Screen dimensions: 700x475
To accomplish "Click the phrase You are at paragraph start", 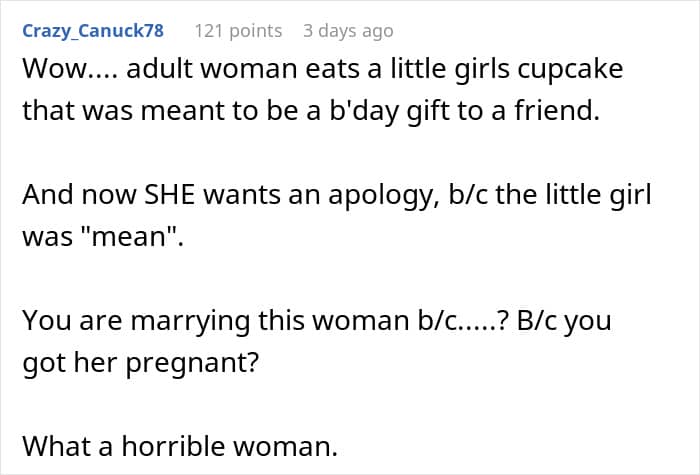I will click(x=72, y=321).
